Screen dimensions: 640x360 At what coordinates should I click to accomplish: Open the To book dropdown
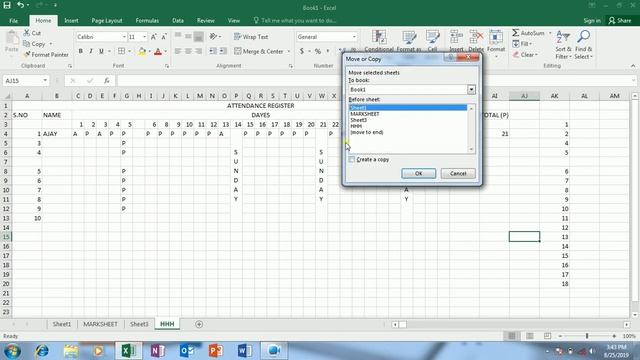(x=471, y=89)
